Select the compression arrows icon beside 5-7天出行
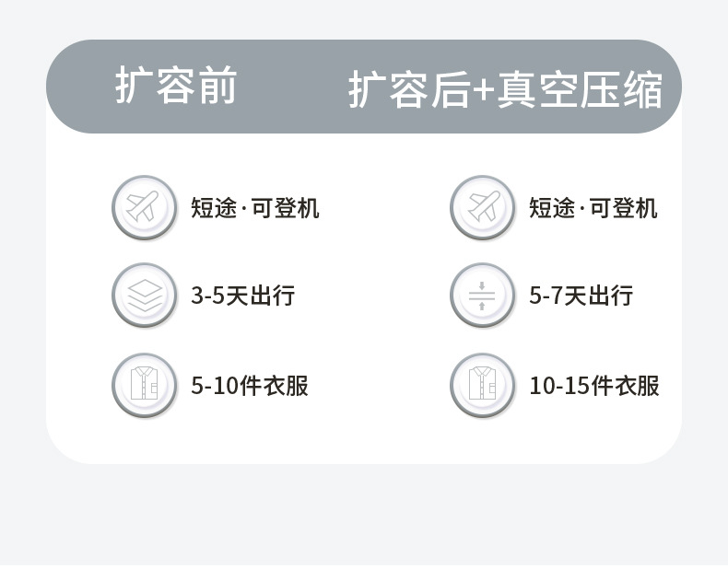The image size is (728, 569). (482, 296)
